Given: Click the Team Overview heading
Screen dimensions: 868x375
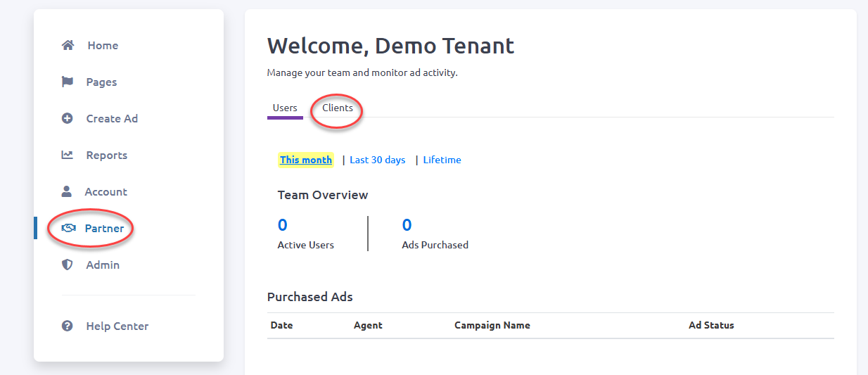Looking at the screenshot, I should coord(323,195).
